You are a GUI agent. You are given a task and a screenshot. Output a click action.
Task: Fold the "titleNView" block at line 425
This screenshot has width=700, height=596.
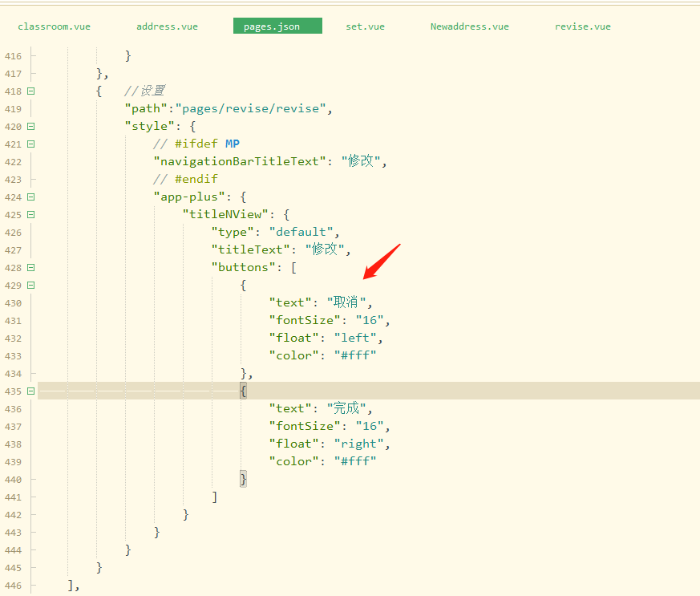(x=30, y=215)
